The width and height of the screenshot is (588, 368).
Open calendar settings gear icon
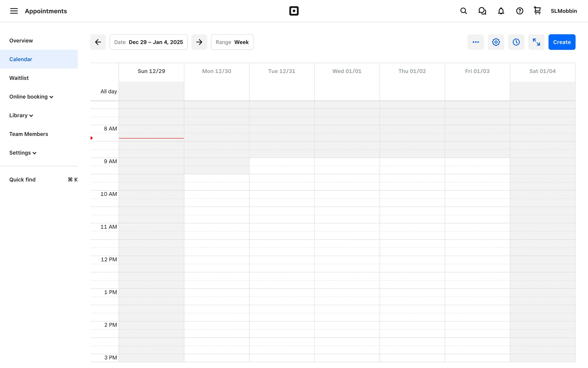coord(496,42)
